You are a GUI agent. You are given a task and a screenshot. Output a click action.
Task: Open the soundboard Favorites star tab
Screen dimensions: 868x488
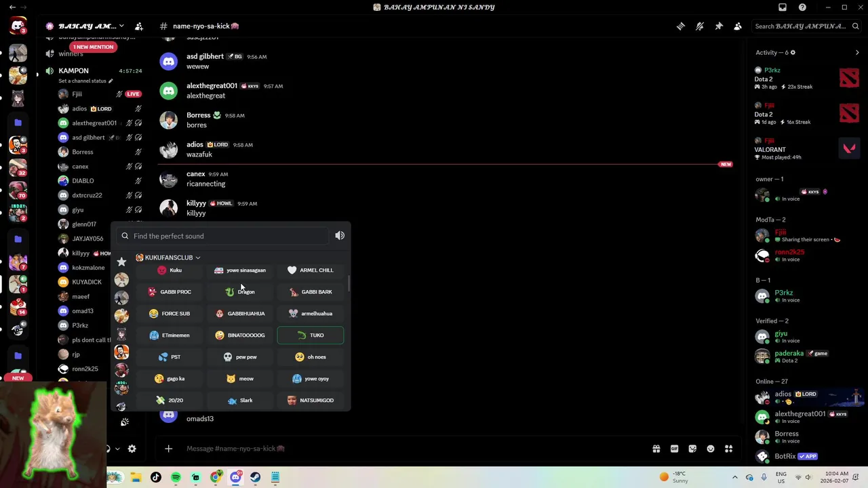[x=121, y=262]
